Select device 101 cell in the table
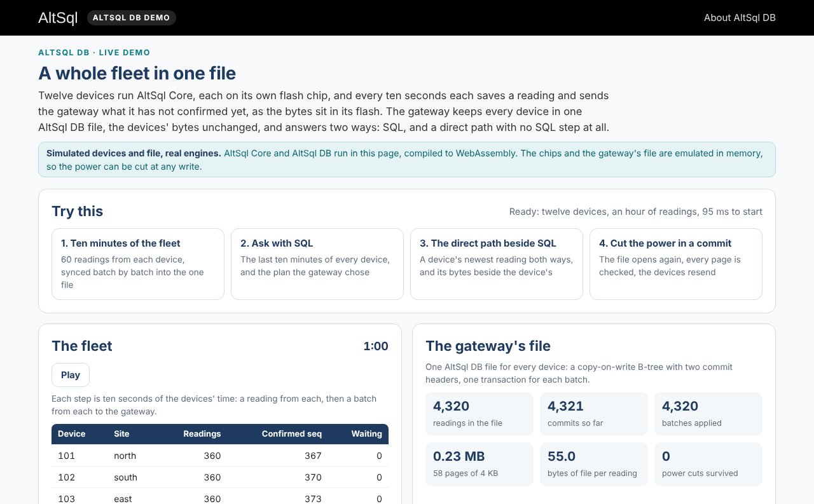The height and width of the screenshot is (504, 814). (x=66, y=456)
